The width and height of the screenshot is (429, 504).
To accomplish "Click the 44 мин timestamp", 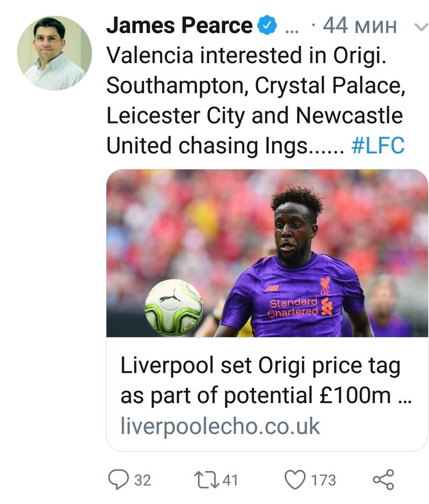I will click(x=360, y=26).
